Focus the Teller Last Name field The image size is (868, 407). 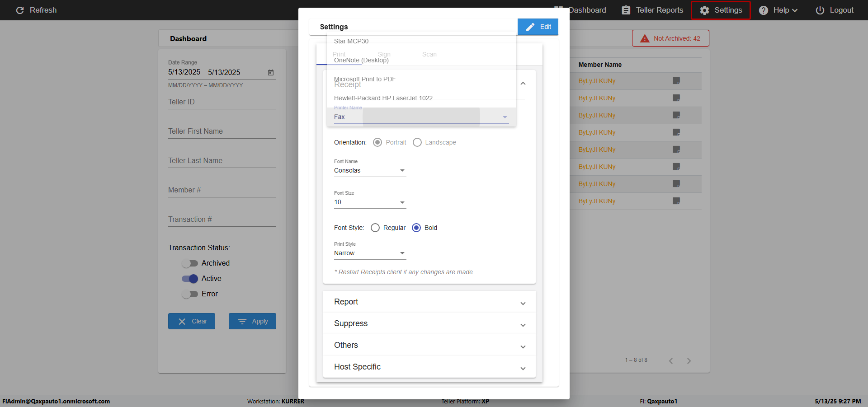tap(222, 161)
